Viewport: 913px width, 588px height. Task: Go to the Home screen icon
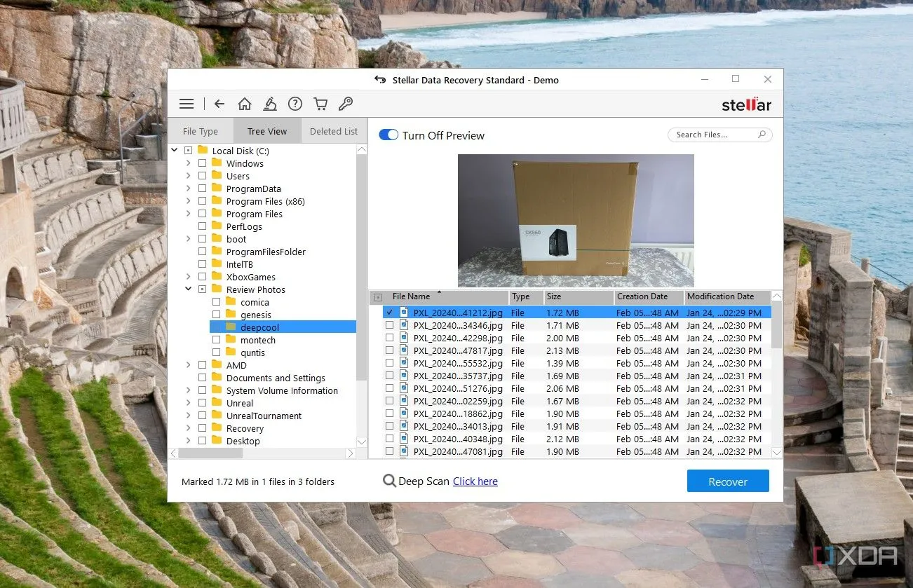pyautogui.click(x=245, y=104)
